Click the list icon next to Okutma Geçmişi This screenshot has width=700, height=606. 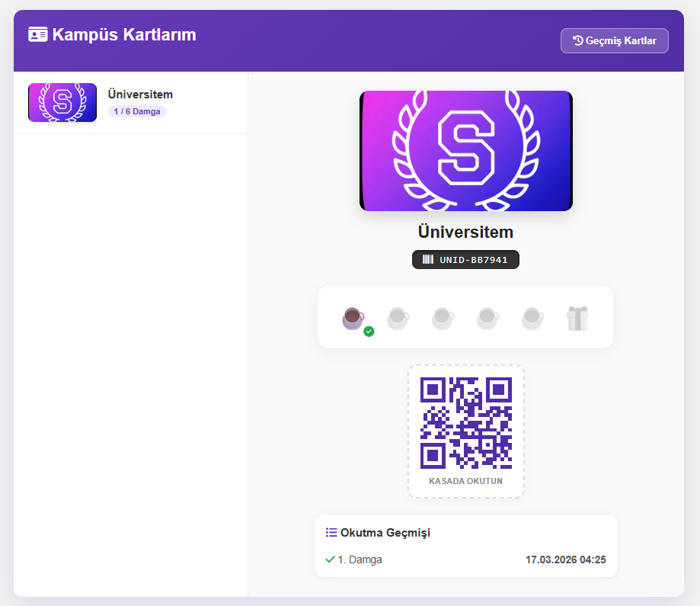click(332, 532)
